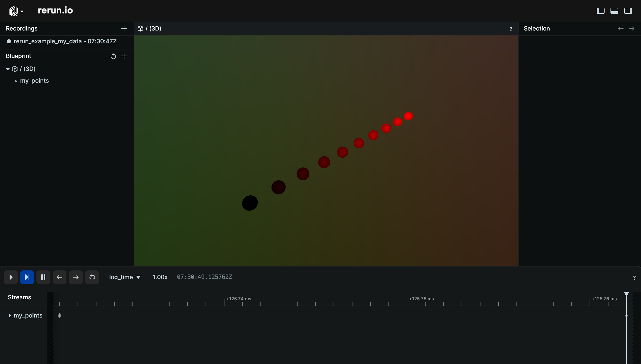Image resolution: width=641 pixels, height=364 pixels.
Task: Expand my_points stream row
Action: coord(10,316)
